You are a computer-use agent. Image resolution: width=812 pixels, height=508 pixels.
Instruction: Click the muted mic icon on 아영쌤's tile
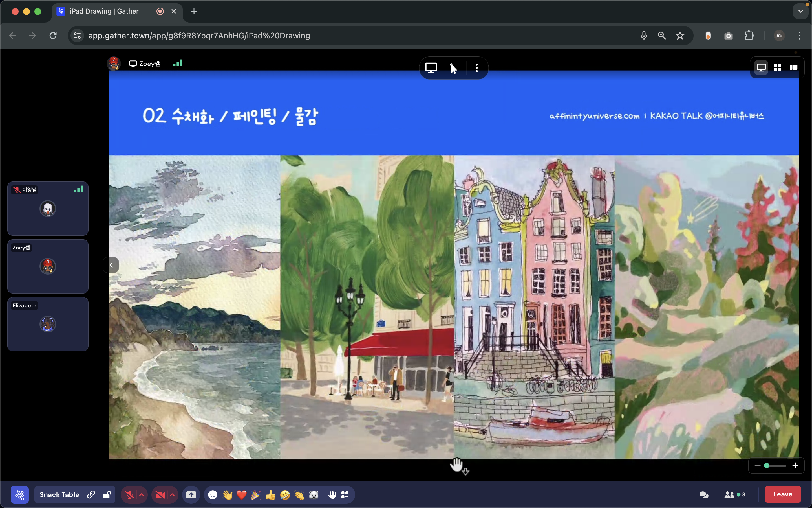click(x=17, y=190)
